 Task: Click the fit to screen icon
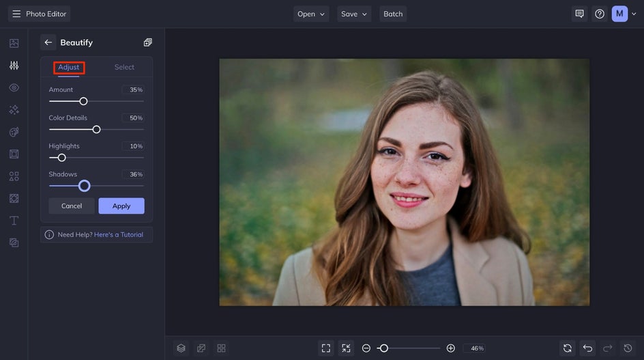coord(326,348)
